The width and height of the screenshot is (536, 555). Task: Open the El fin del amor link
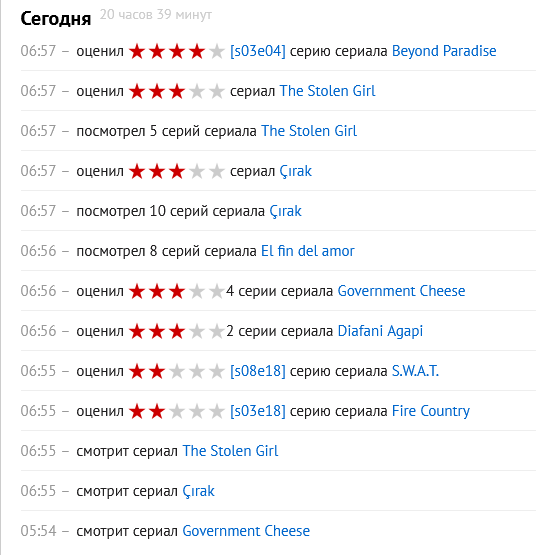click(x=308, y=251)
